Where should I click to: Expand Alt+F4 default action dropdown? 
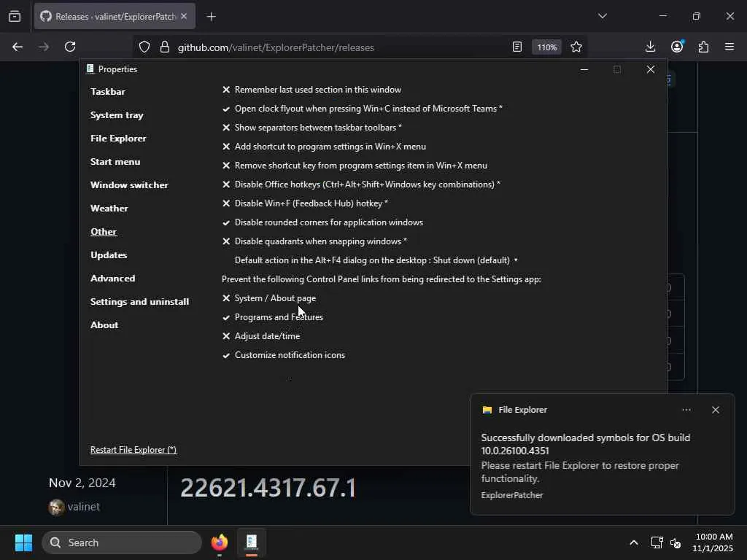(x=376, y=260)
